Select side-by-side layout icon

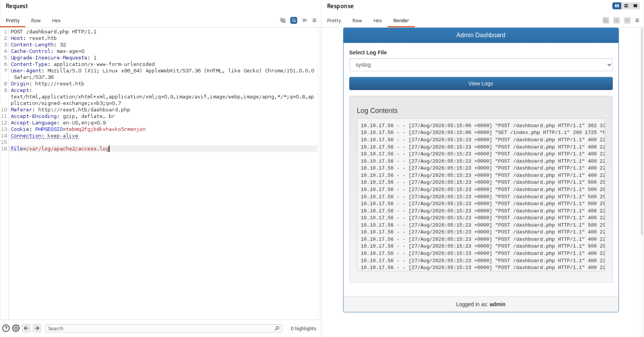click(617, 6)
